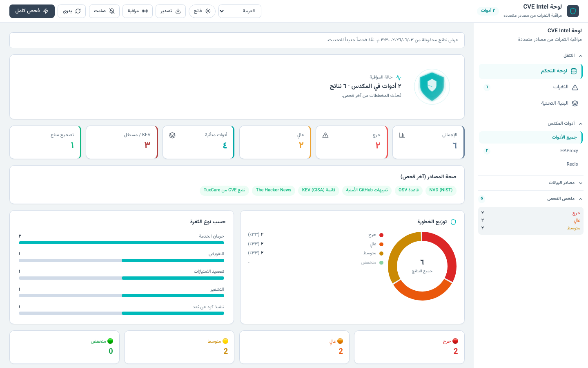Click the large teal shield status icon

coord(432,87)
